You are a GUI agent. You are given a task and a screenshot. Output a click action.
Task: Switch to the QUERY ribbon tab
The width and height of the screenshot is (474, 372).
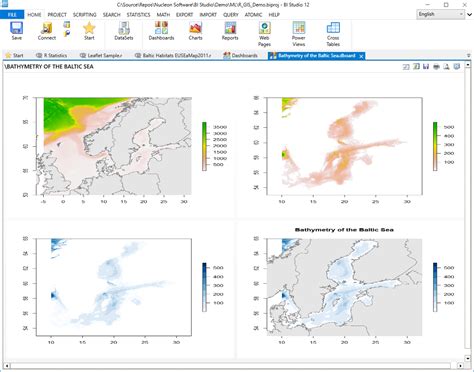click(231, 15)
